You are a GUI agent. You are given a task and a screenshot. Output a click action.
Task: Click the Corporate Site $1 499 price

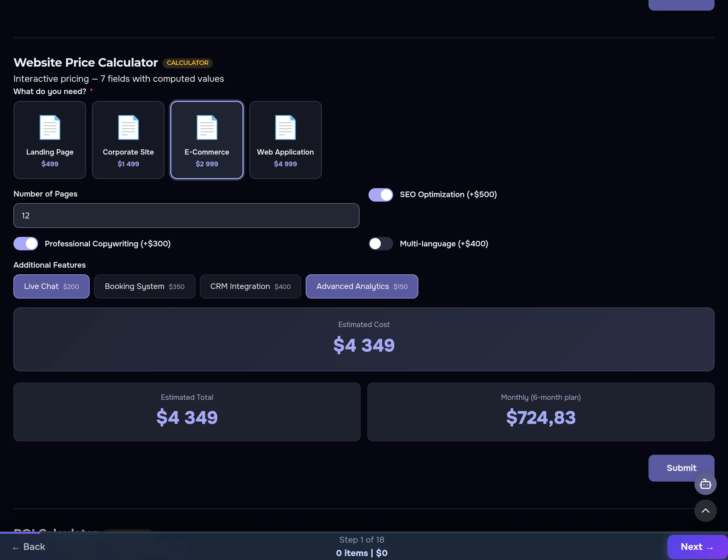128,164
